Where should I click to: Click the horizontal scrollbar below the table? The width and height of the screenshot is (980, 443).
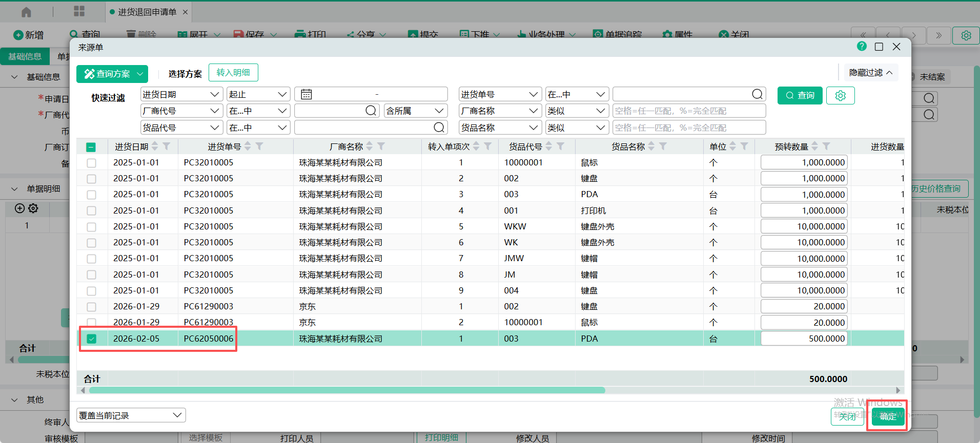(x=346, y=390)
